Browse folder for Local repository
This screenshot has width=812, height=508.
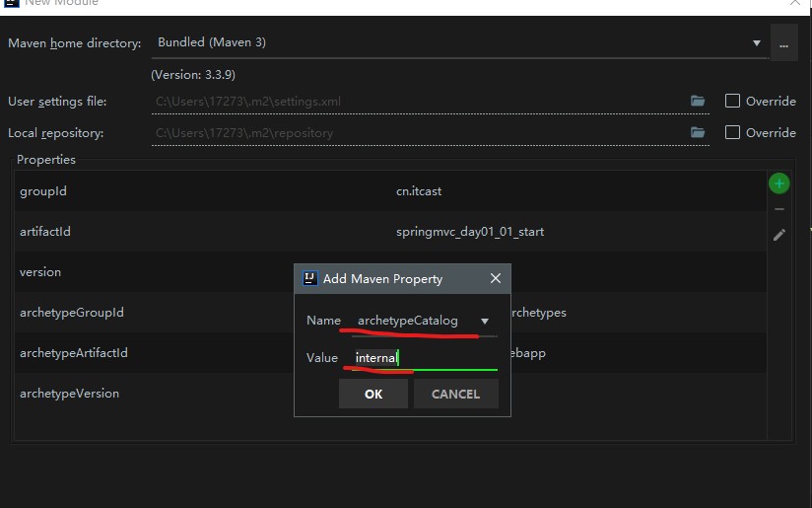[698, 133]
